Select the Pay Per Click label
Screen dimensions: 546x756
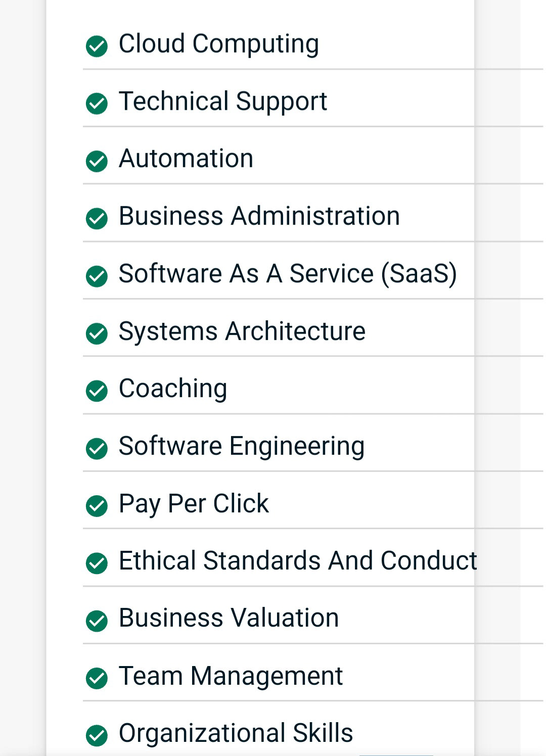coord(194,504)
